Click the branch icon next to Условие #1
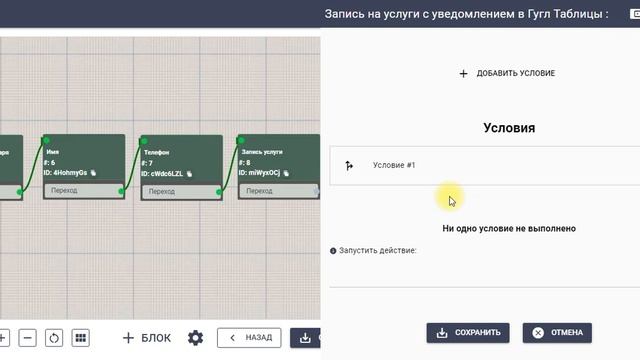640x360 pixels. pos(349,165)
